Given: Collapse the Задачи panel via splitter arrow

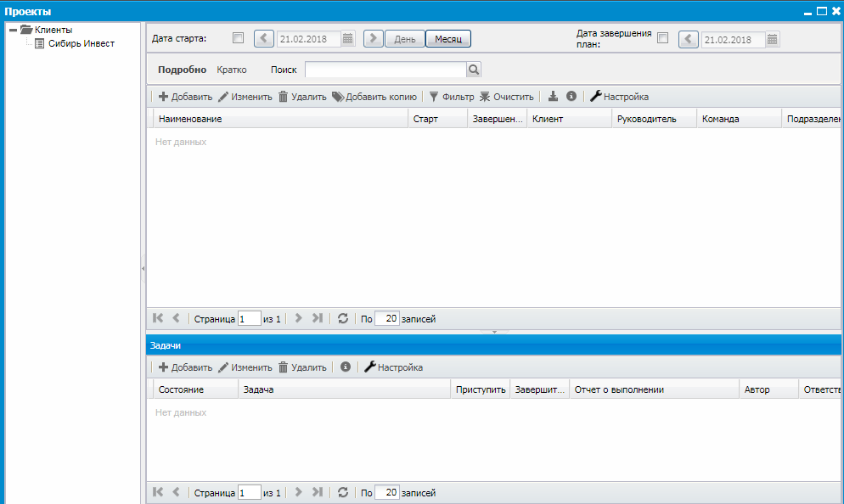Looking at the screenshot, I should point(494,332).
